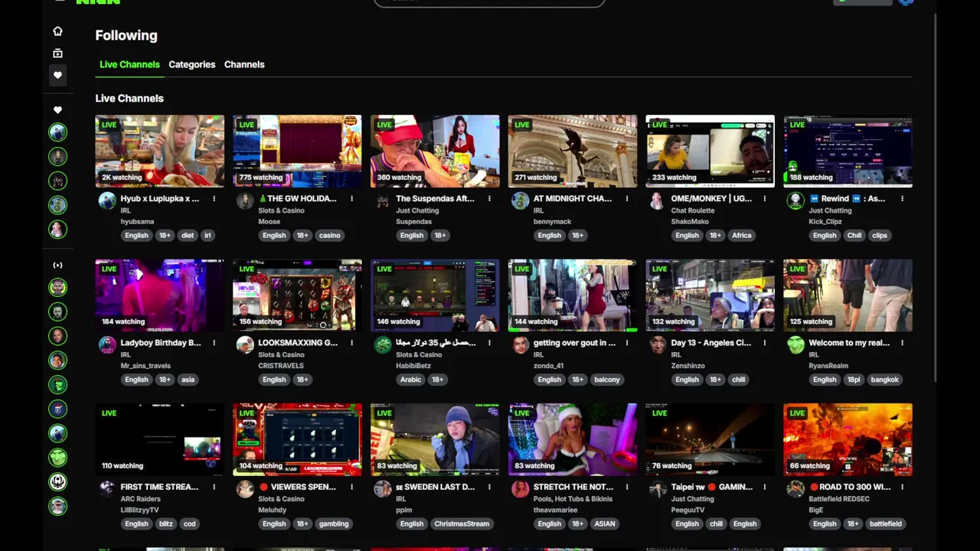Viewport: 980px width, 551px height.
Task: Open the Following heart icon in sidebar
Action: click(57, 75)
